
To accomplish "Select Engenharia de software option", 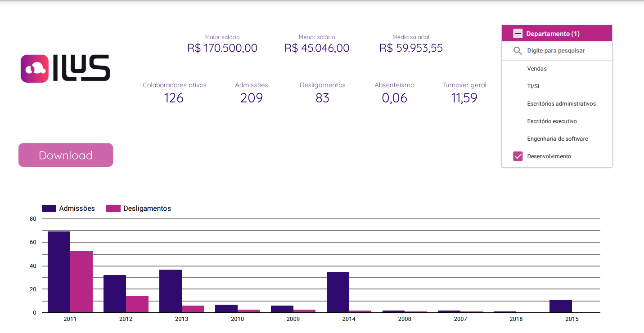I will coord(557,139).
